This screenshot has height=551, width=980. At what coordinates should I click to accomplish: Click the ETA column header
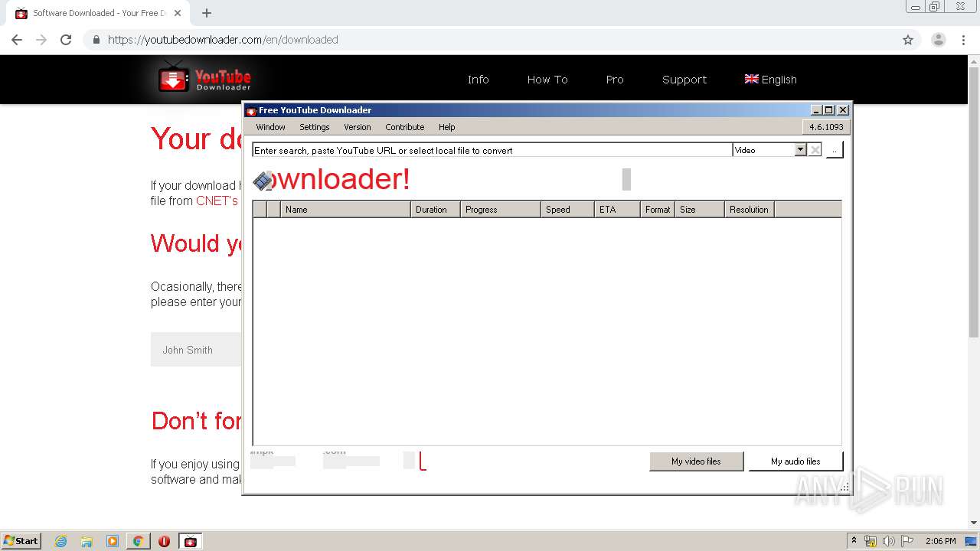click(x=617, y=209)
